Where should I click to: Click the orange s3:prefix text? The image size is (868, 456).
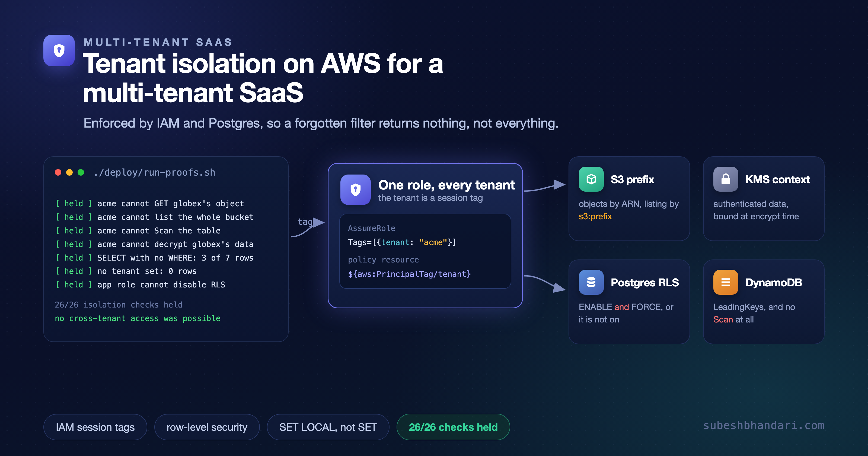pyautogui.click(x=595, y=216)
